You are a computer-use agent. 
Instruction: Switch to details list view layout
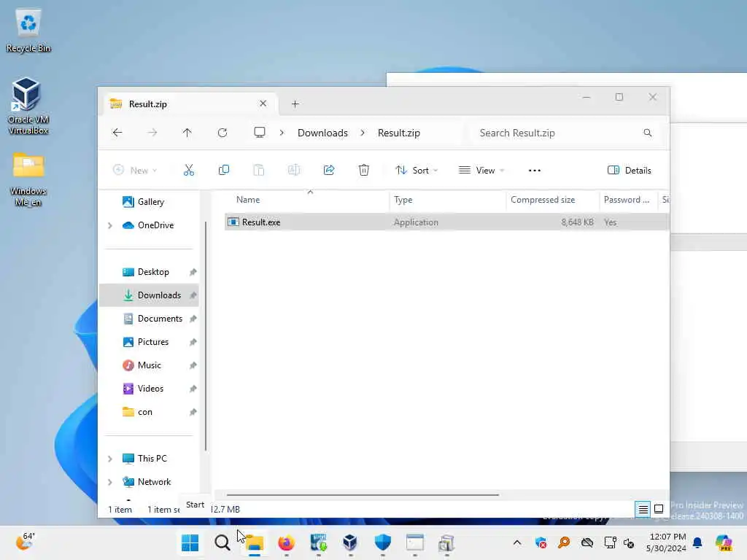[643, 510]
